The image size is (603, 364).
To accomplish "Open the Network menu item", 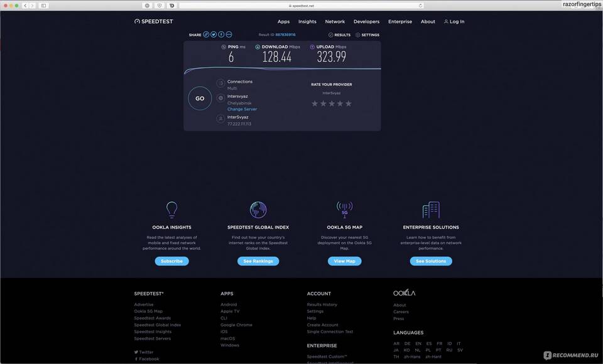I will coord(335,21).
